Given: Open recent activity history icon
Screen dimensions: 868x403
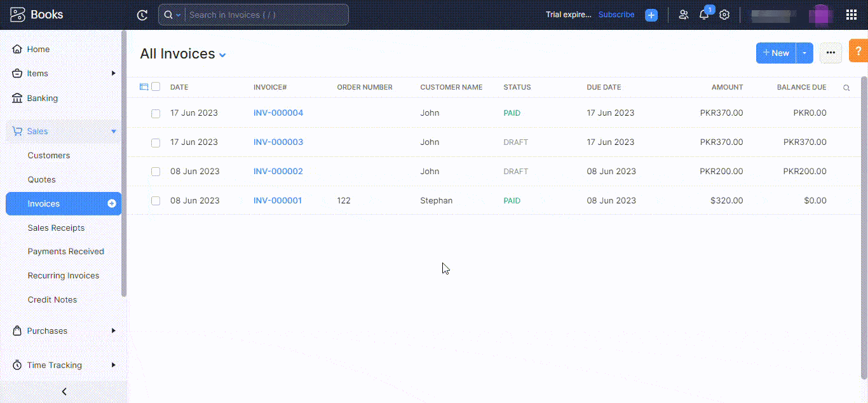Looking at the screenshot, I should [x=142, y=15].
